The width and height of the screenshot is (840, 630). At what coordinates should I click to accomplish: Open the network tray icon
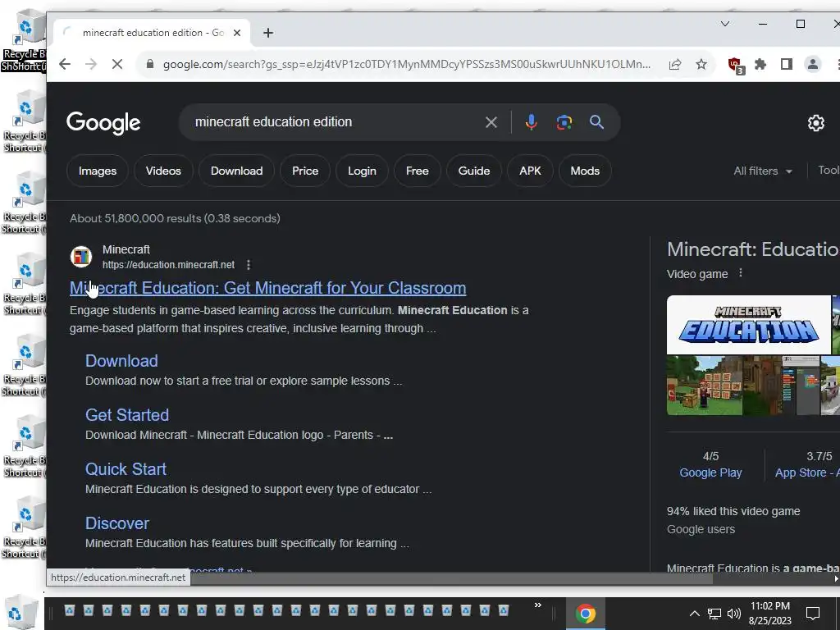(714, 614)
